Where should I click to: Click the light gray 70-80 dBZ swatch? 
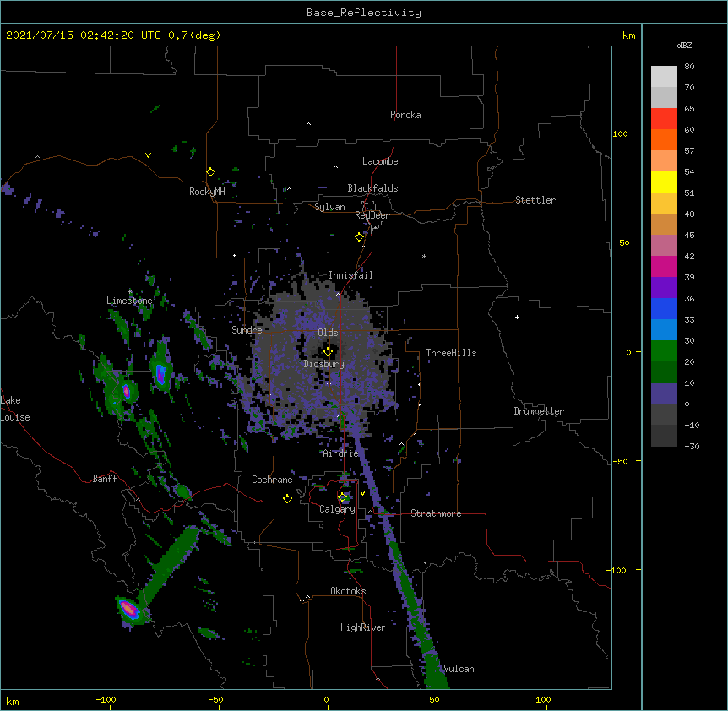tap(664, 76)
